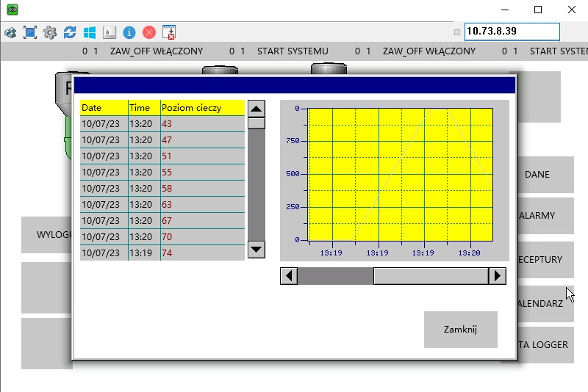The height and width of the screenshot is (392, 588).
Task: Click the Date column header
Action: [x=104, y=108]
